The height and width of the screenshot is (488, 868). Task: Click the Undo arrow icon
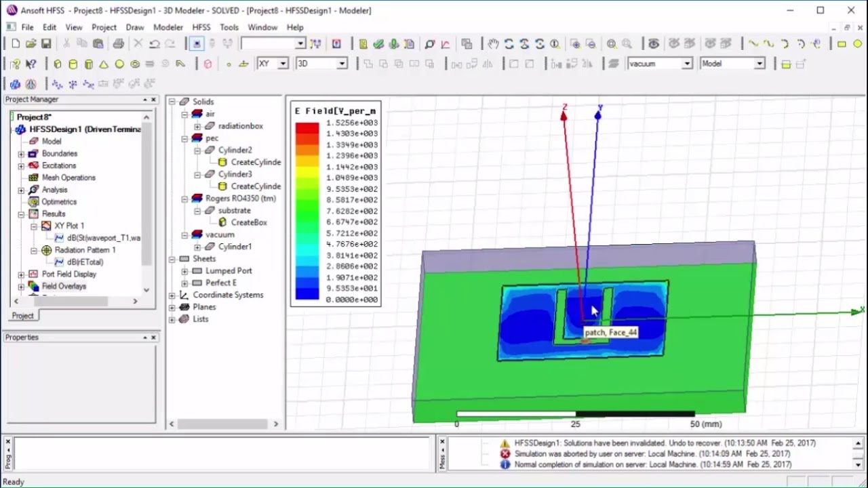pyautogui.click(x=155, y=44)
